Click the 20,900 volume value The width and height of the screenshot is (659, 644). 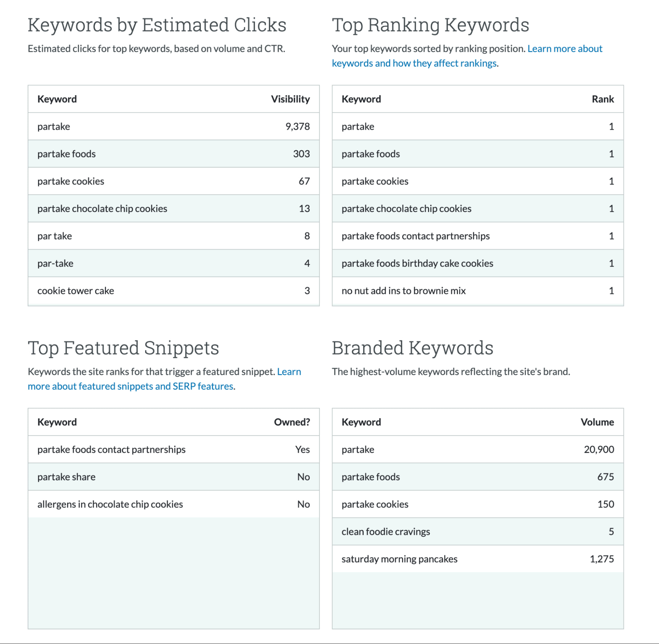pyautogui.click(x=598, y=450)
